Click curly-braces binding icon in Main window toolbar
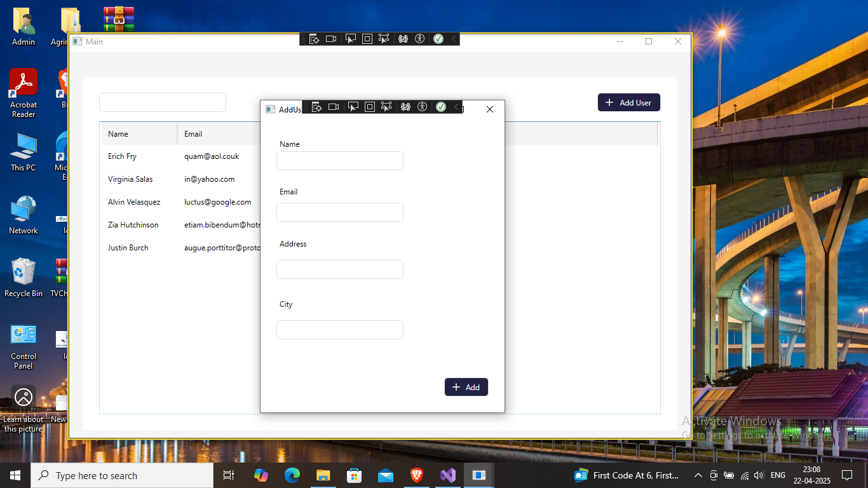 pyautogui.click(x=403, y=39)
